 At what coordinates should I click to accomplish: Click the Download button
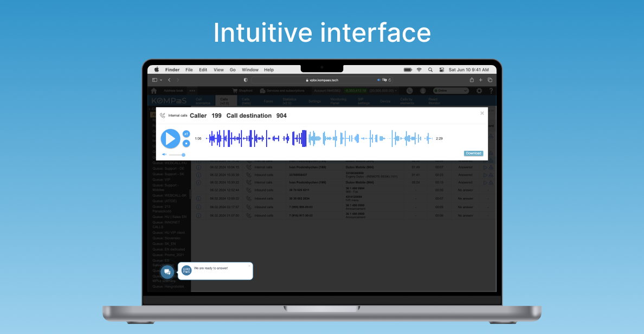pyautogui.click(x=473, y=153)
